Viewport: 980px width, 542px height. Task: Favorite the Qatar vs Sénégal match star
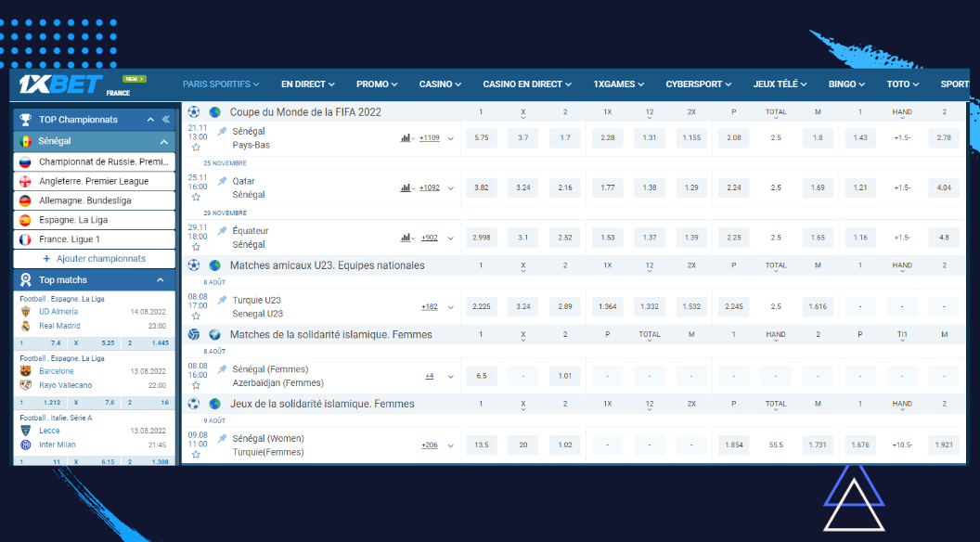click(196, 198)
